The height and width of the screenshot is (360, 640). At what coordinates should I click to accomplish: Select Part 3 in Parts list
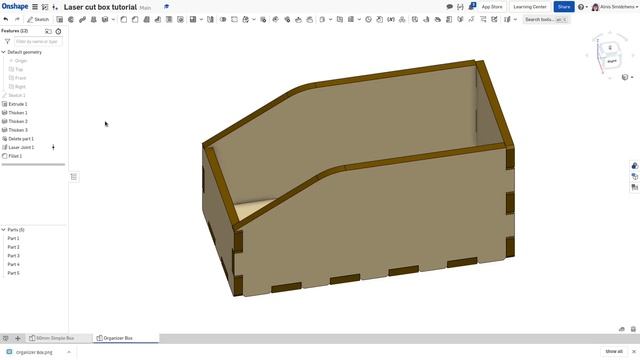pyautogui.click(x=13, y=256)
